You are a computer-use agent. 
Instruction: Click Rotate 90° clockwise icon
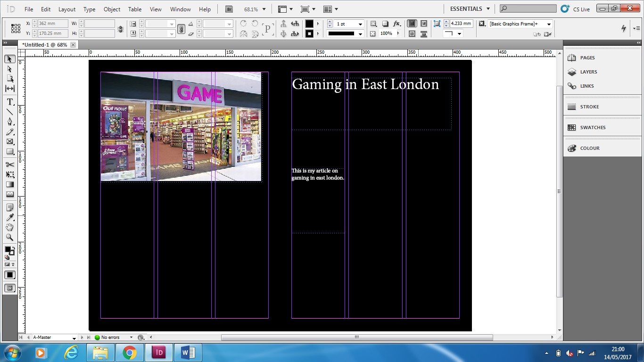pyautogui.click(x=243, y=24)
